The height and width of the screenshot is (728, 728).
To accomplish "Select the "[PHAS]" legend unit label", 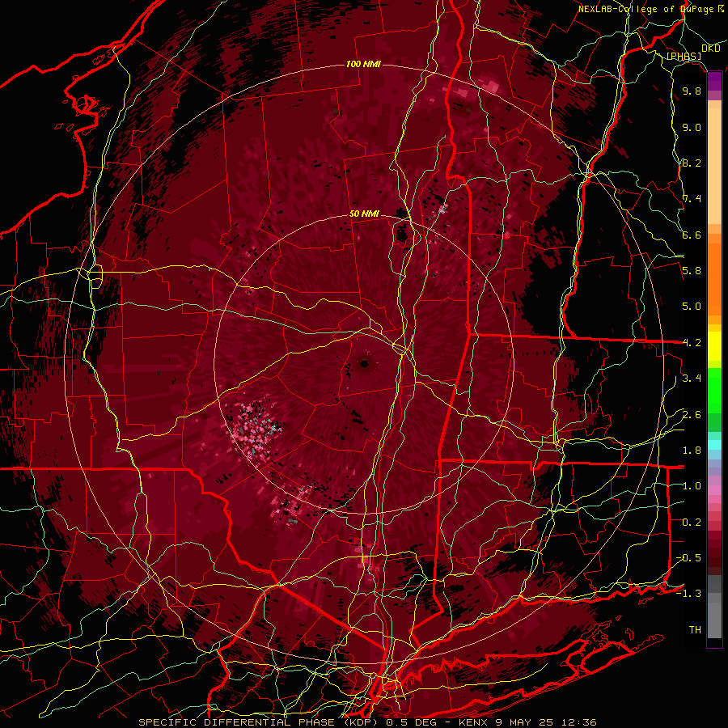I will 684,57.
